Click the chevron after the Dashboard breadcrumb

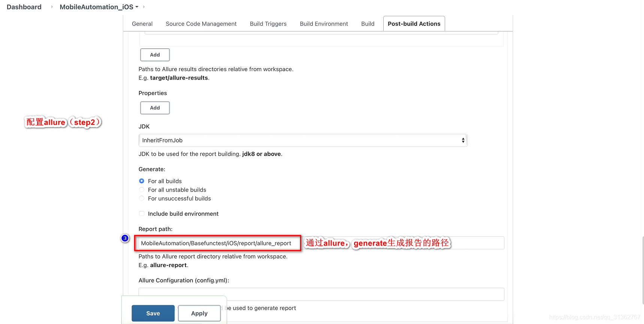click(x=52, y=7)
